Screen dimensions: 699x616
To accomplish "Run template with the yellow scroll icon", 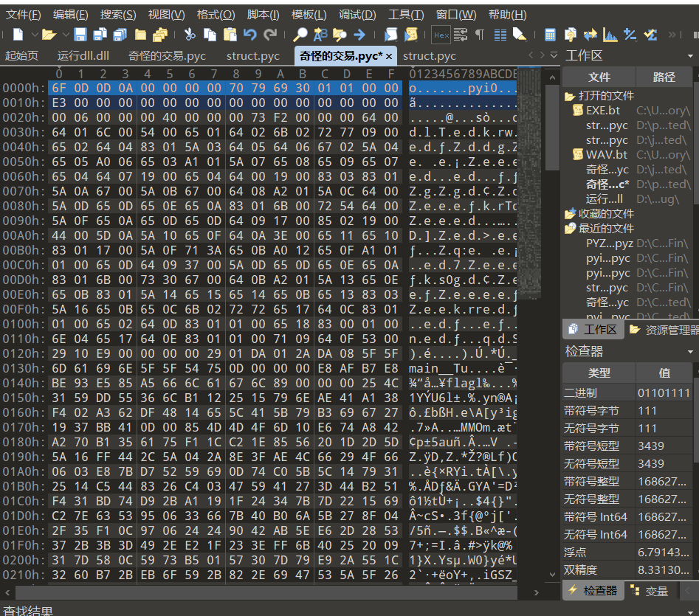I will [x=410, y=34].
